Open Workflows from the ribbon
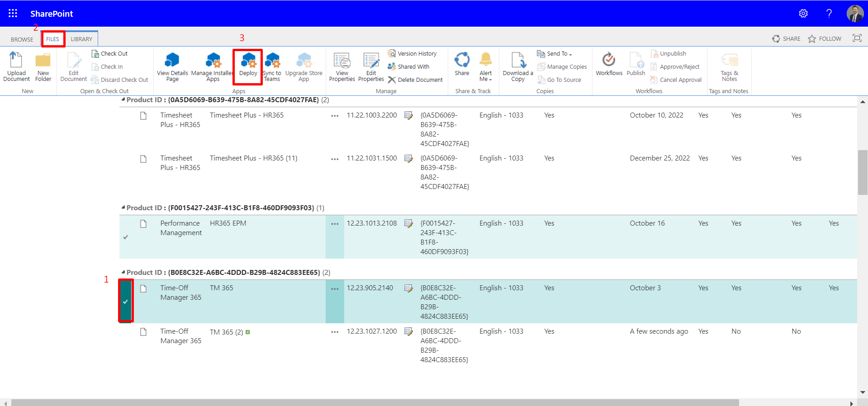This screenshot has width=868, height=406. tap(609, 64)
